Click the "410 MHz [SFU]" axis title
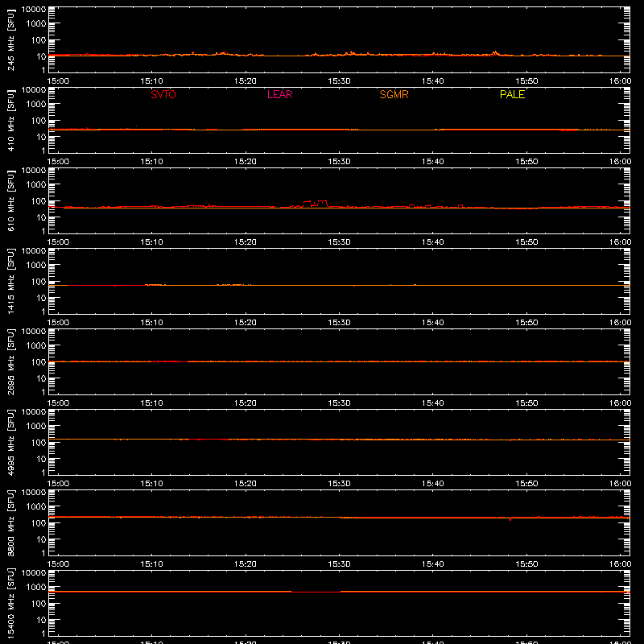The width and height of the screenshot is (644, 644). (10, 121)
